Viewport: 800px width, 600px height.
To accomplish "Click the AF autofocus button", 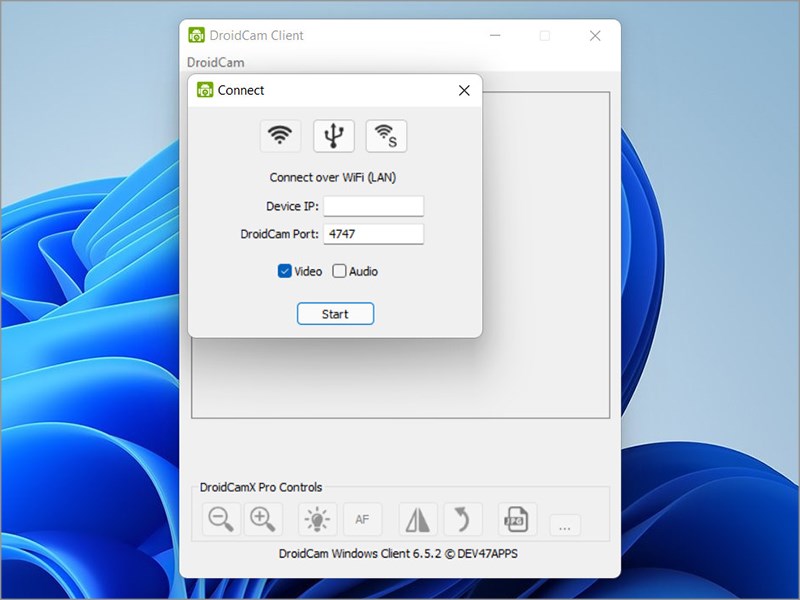I will 362,519.
